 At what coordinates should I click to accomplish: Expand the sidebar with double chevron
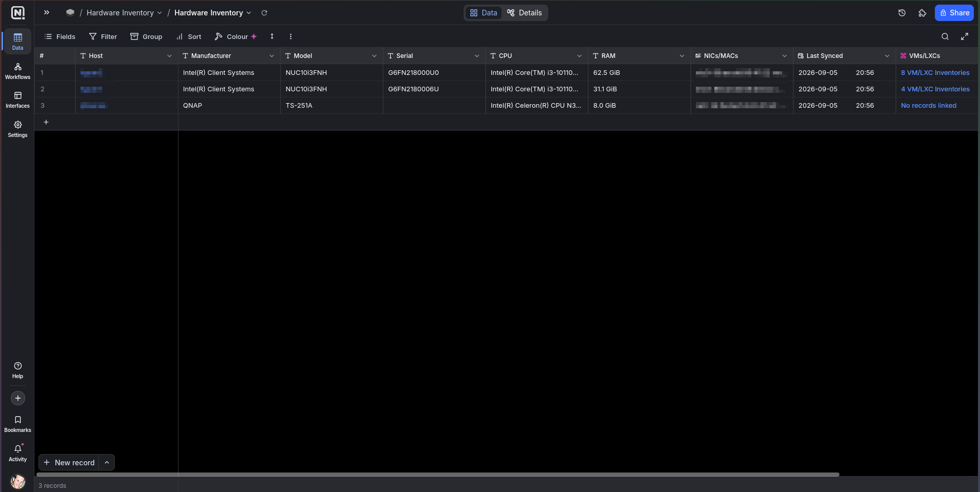click(x=47, y=13)
